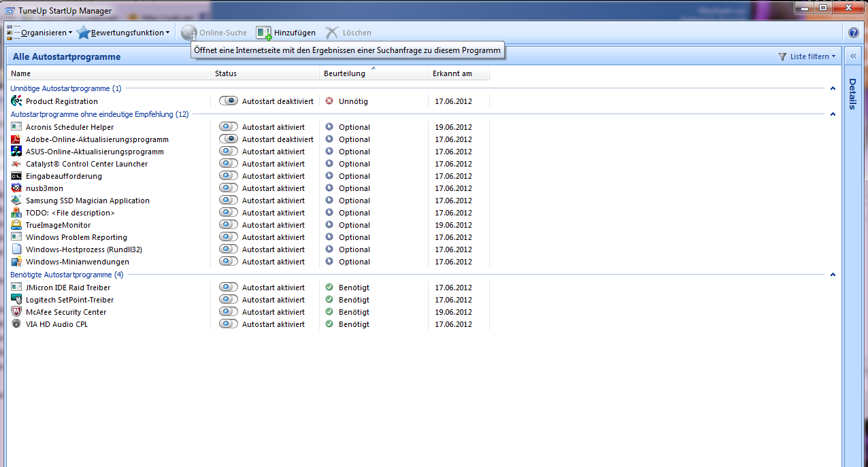Viewport: 868px width, 467px height.
Task: Toggle autostart for JMicron IDE Raid Treiber
Action: [229, 288]
